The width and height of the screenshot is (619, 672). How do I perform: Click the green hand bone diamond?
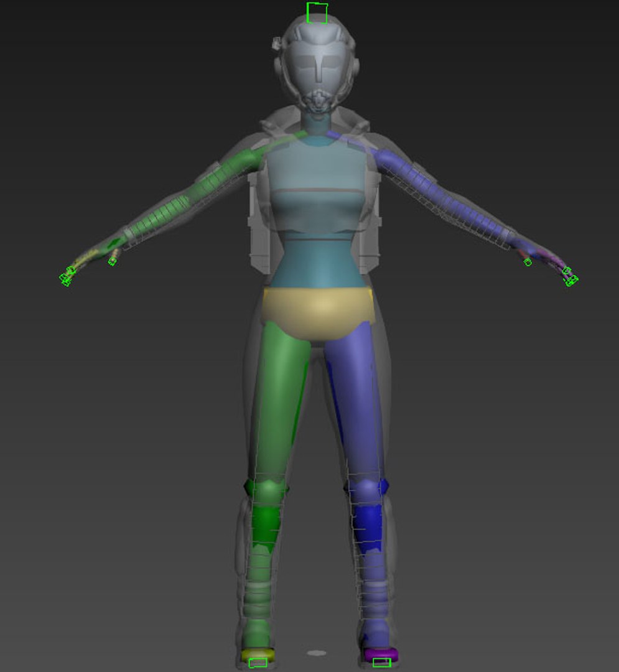pyautogui.click(x=113, y=243)
